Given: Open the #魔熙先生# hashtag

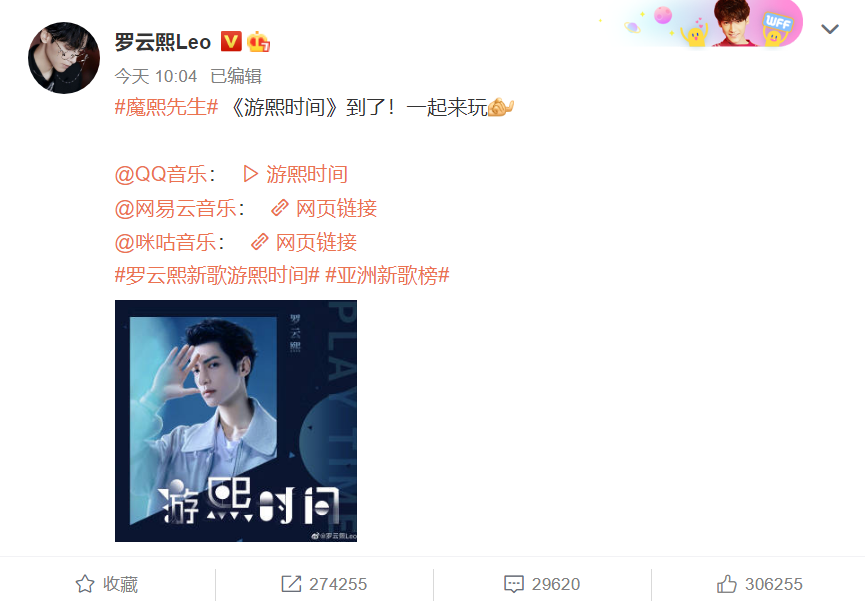Looking at the screenshot, I should point(167,107).
